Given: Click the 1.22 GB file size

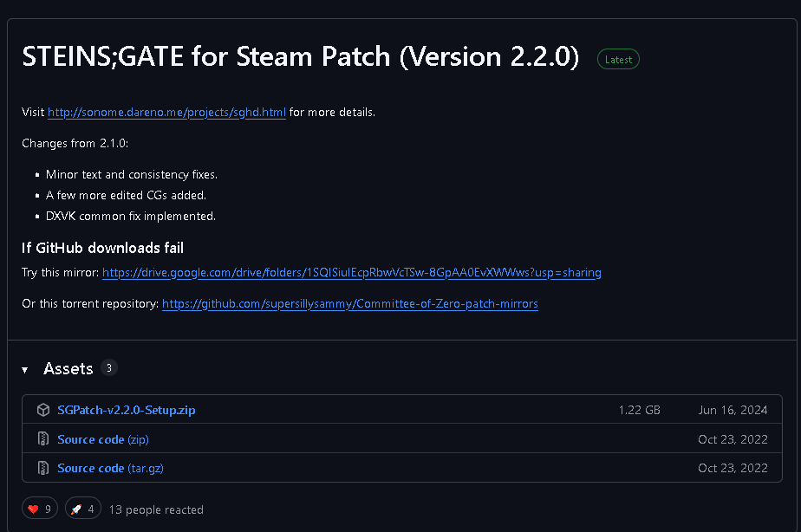Looking at the screenshot, I should (639, 410).
